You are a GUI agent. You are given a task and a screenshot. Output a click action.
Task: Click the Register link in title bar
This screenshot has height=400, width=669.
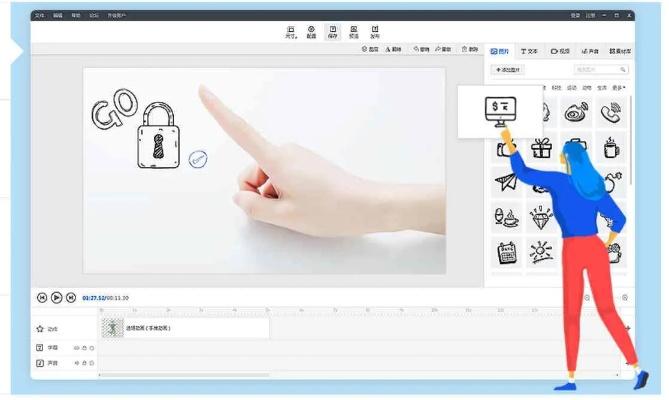point(590,15)
